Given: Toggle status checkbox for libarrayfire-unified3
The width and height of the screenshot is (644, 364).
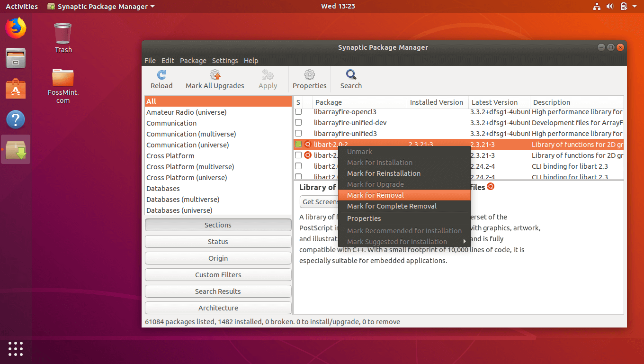Looking at the screenshot, I should (x=298, y=133).
